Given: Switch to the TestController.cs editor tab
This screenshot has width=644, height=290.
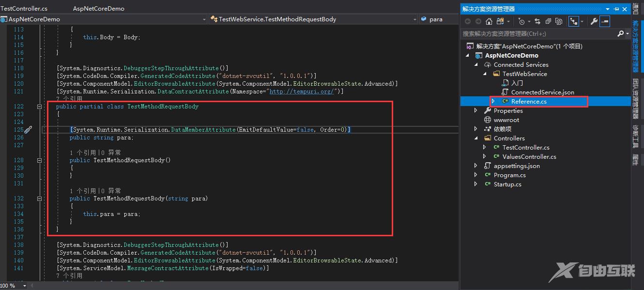Looking at the screenshot, I should [x=24, y=8].
